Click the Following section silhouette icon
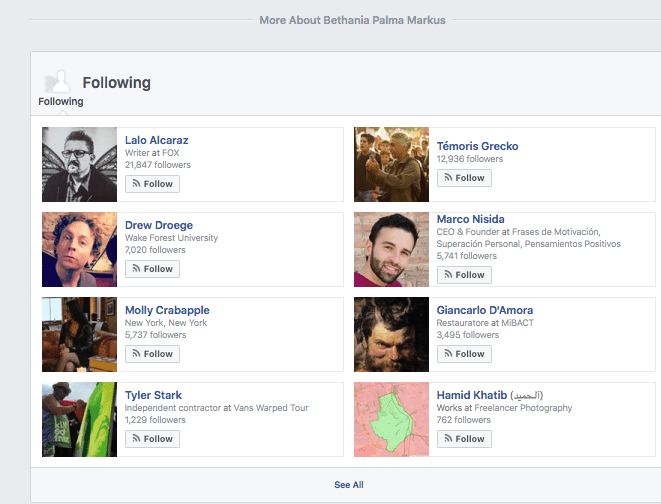The height and width of the screenshot is (504, 661). (57, 83)
